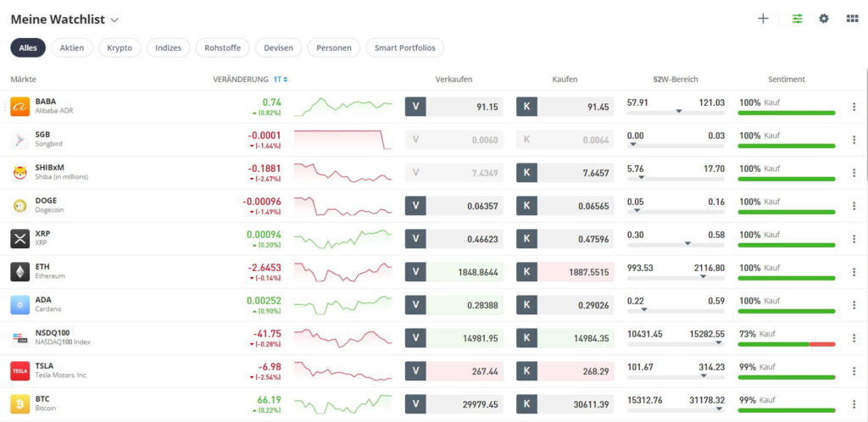The height and width of the screenshot is (422, 868).
Task: Open the BABA price chart sparkline
Action: (342, 107)
